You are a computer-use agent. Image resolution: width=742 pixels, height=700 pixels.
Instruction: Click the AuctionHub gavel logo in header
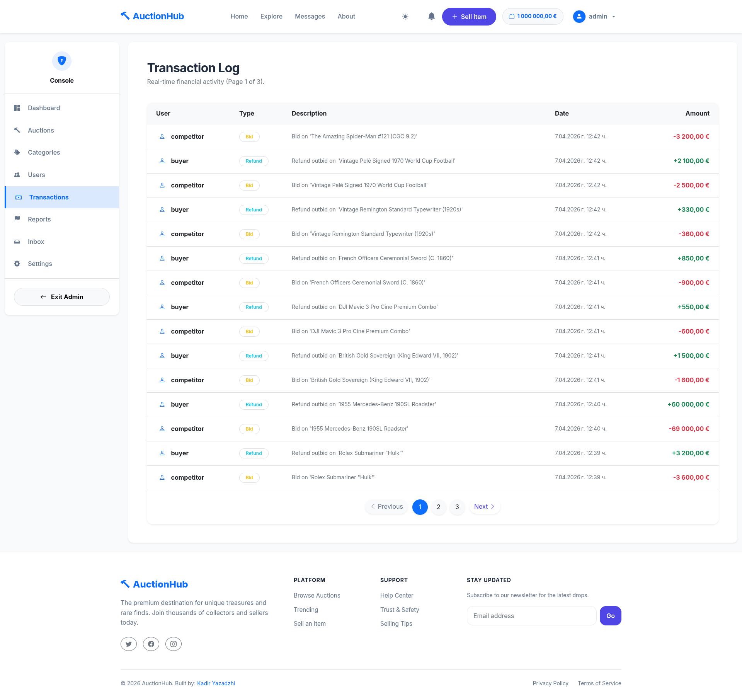125,16
